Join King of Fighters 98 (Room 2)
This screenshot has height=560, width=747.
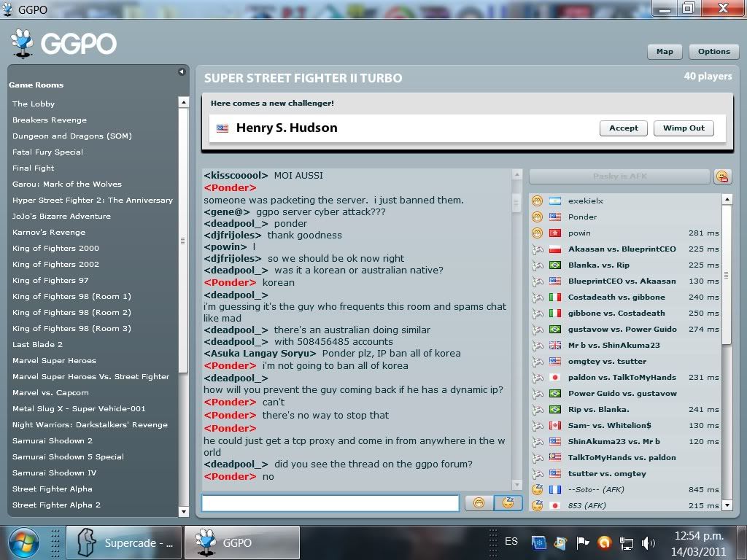pos(71,312)
